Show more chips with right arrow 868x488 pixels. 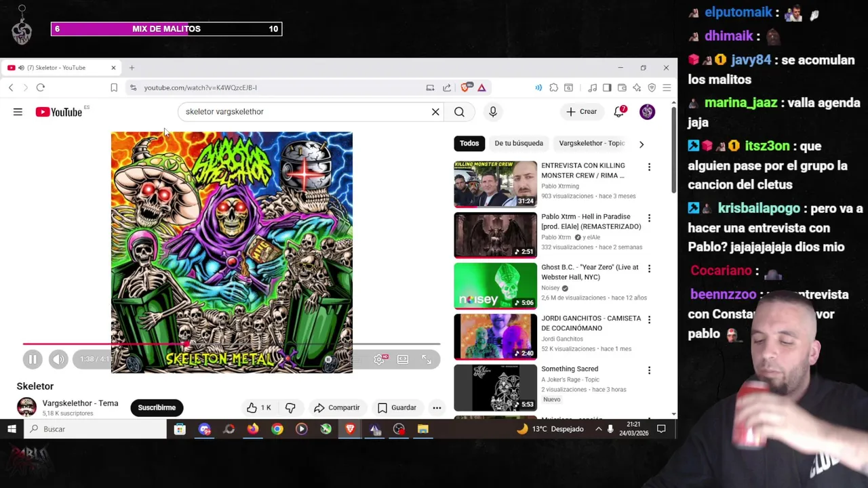point(641,144)
